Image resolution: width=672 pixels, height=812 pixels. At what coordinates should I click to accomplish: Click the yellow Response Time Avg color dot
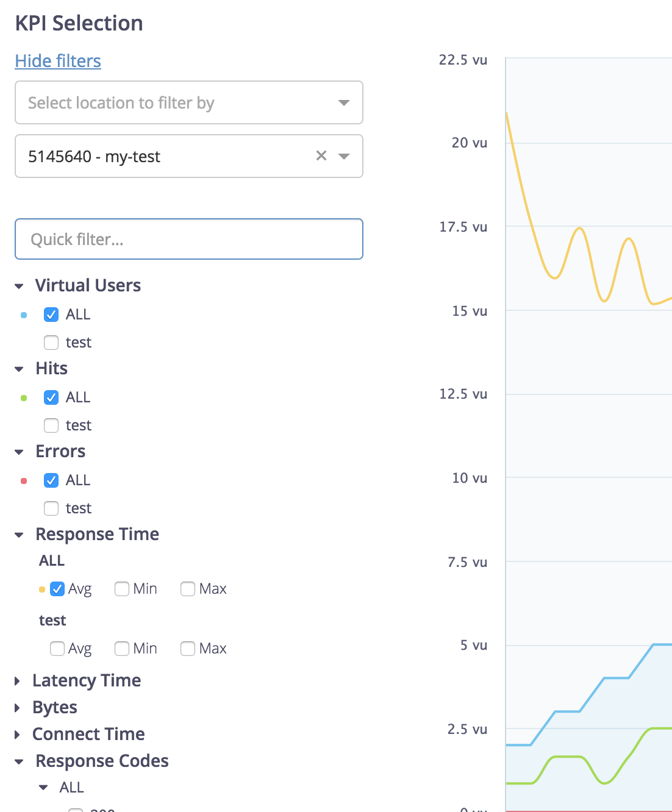[42, 589]
